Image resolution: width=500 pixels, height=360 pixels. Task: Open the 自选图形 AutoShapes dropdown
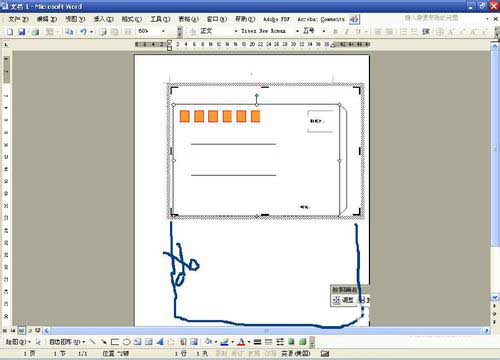pyautogui.click(x=67, y=342)
